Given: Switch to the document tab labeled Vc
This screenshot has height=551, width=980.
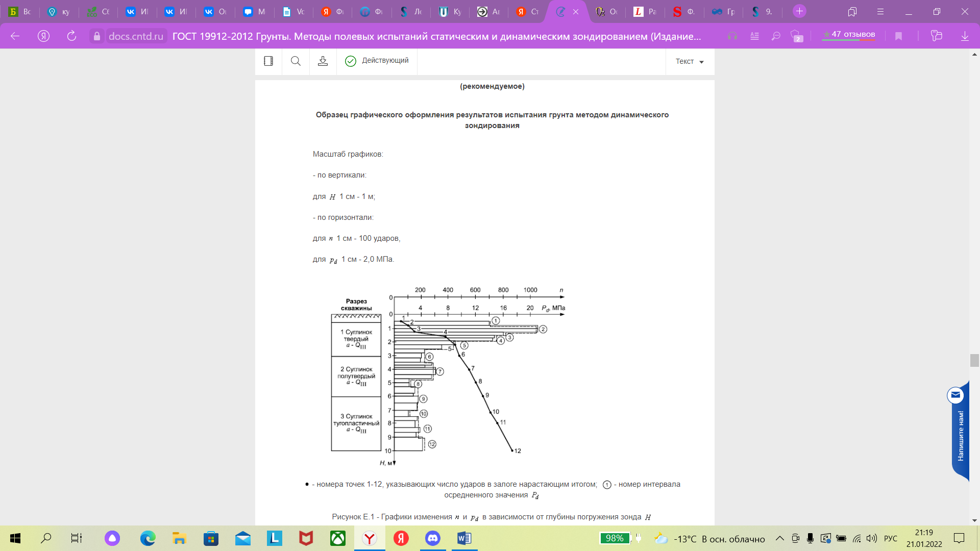Looking at the screenshot, I should tap(293, 12).
